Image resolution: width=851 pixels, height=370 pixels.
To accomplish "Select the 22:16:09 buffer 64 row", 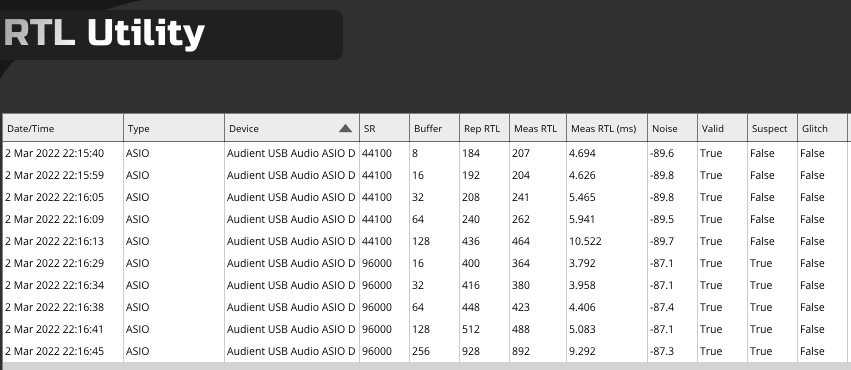I will click(x=427, y=220).
